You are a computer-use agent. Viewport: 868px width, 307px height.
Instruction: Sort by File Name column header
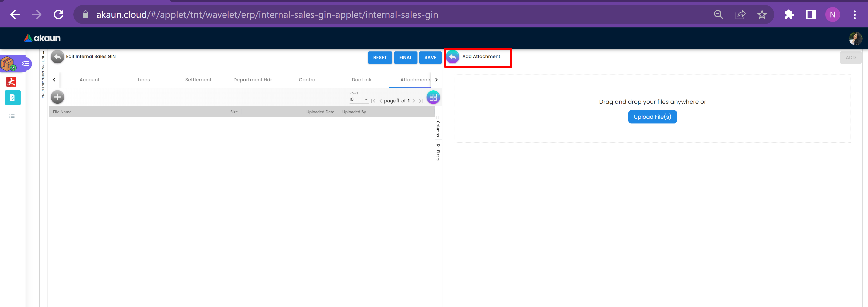tap(62, 112)
